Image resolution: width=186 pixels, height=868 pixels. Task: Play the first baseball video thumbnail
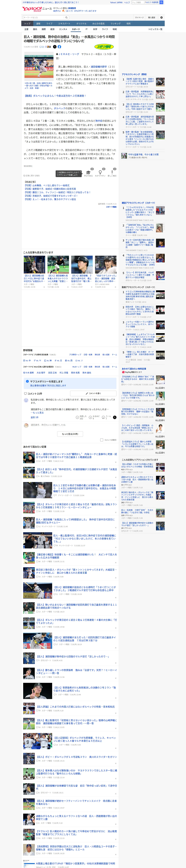(x=160, y=295)
